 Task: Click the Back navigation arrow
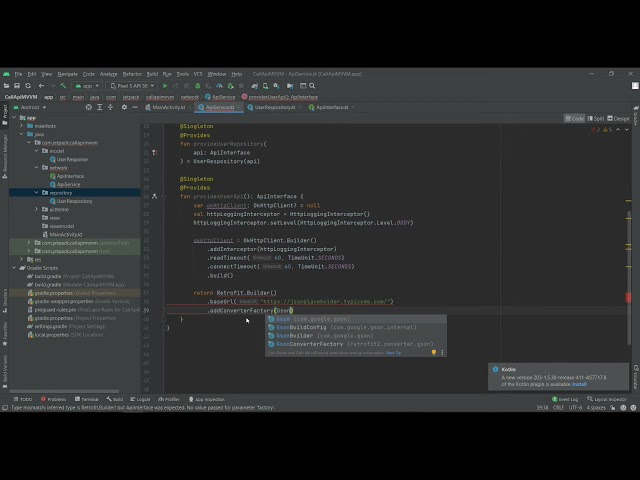[x=41, y=86]
